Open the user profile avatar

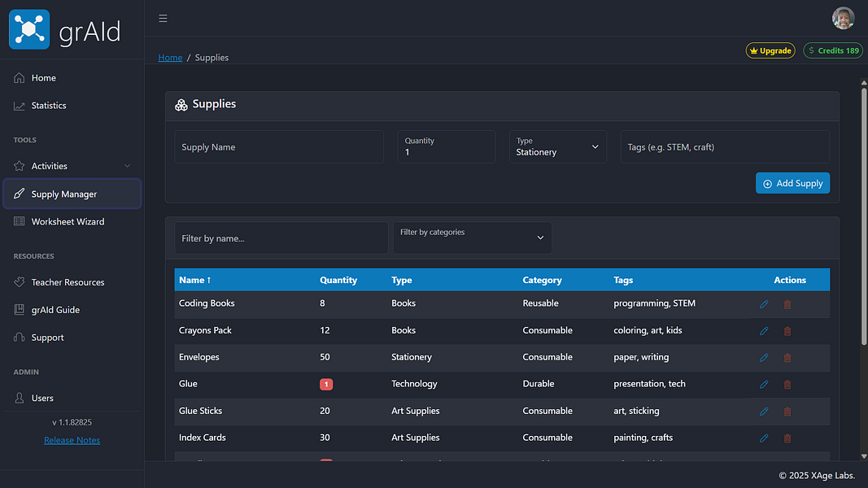(844, 18)
